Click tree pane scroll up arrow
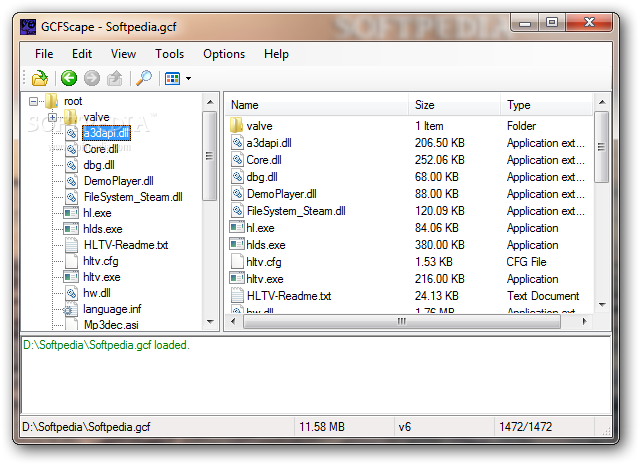This screenshot has height=465, width=640. (210, 102)
